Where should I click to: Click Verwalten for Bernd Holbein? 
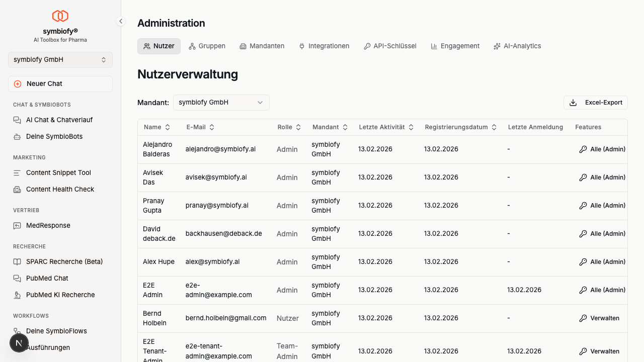point(599,318)
